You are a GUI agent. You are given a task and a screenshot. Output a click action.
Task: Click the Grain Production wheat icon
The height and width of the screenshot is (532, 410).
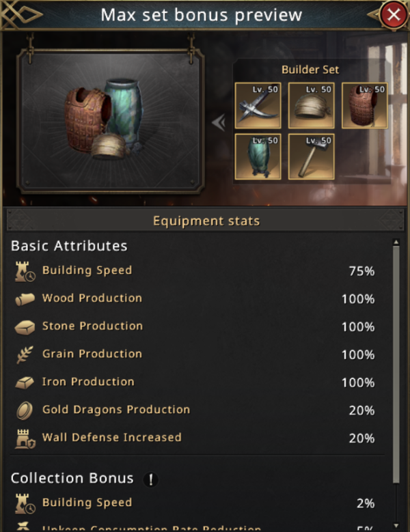point(25,354)
